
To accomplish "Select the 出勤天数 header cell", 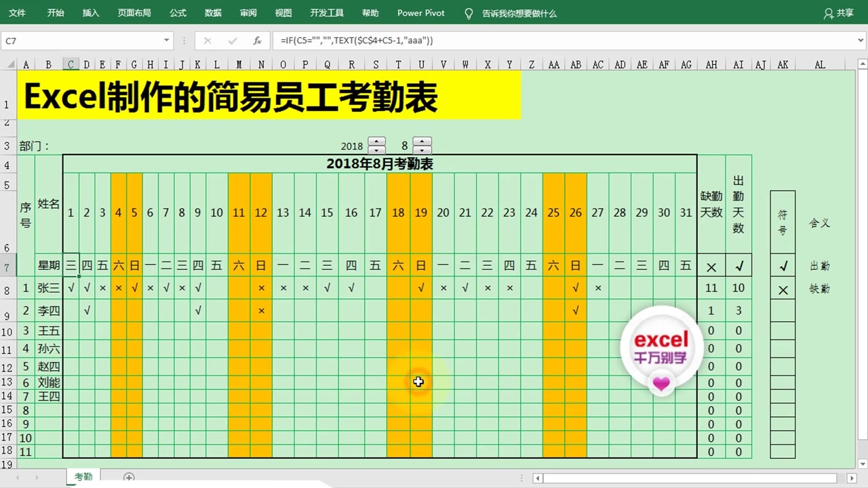I will [738, 205].
